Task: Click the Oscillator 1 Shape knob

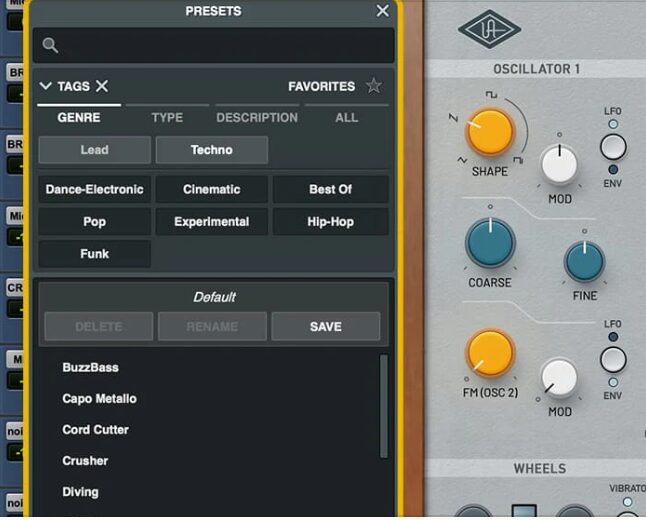Action: [x=490, y=132]
